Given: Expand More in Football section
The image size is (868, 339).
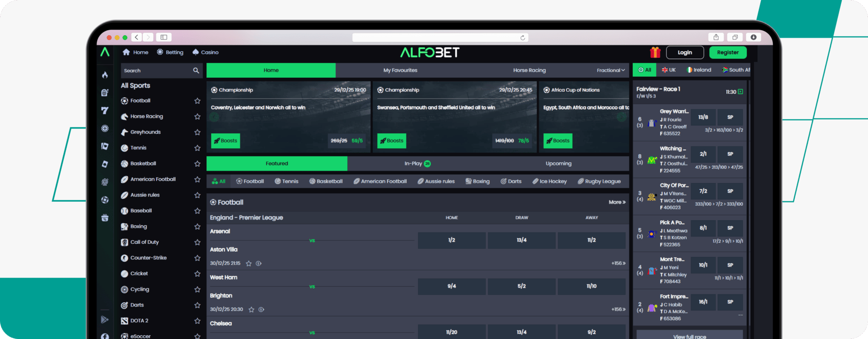Looking at the screenshot, I should [x=617, y=202].
